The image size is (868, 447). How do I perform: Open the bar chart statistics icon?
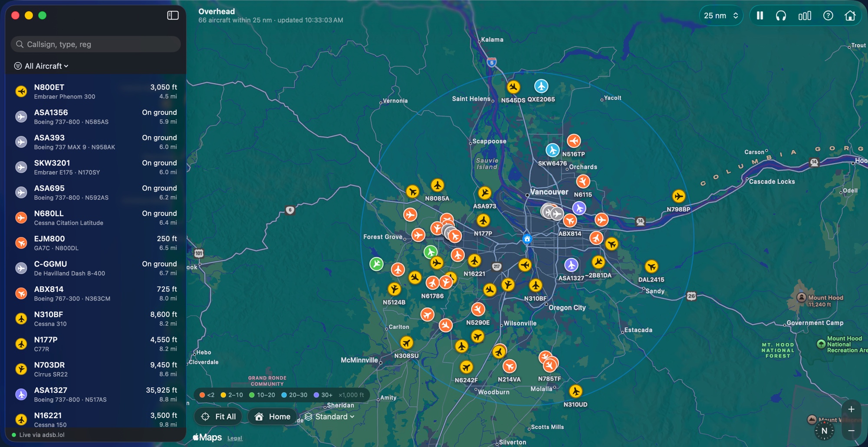(805, 16)
